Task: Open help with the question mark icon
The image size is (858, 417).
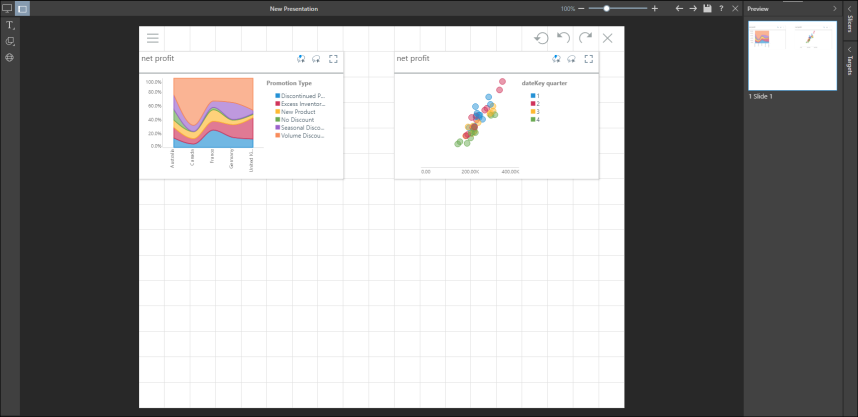Action: tap(721, 8)
